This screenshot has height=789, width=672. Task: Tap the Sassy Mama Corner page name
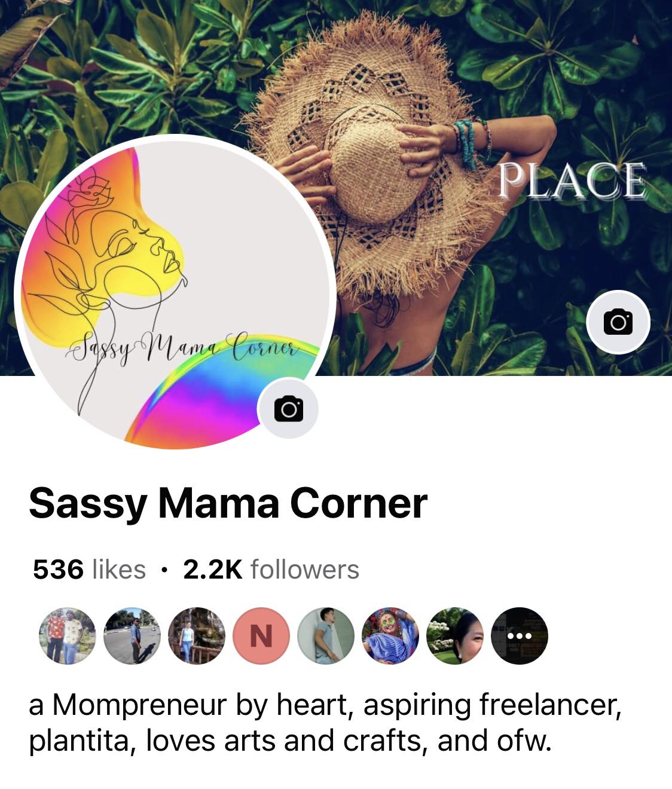pos(228,503)
